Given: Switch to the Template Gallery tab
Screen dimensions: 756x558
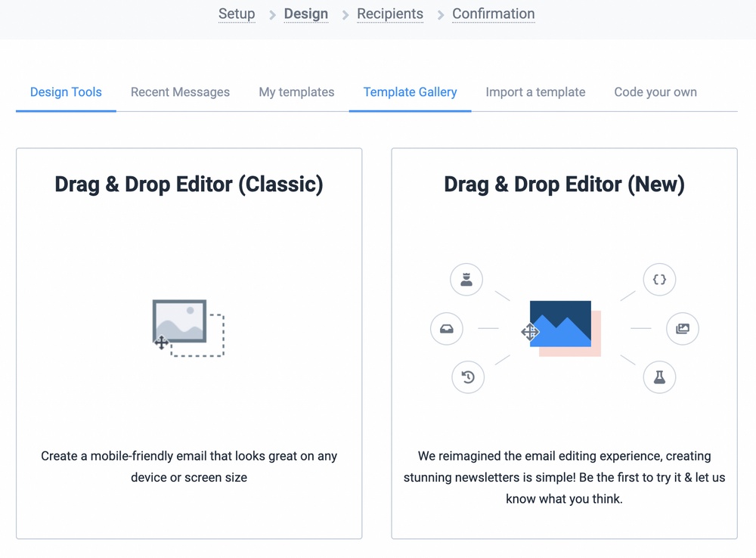Looking at the screenshot, I should pyautogui.click(x=410, y=92).
